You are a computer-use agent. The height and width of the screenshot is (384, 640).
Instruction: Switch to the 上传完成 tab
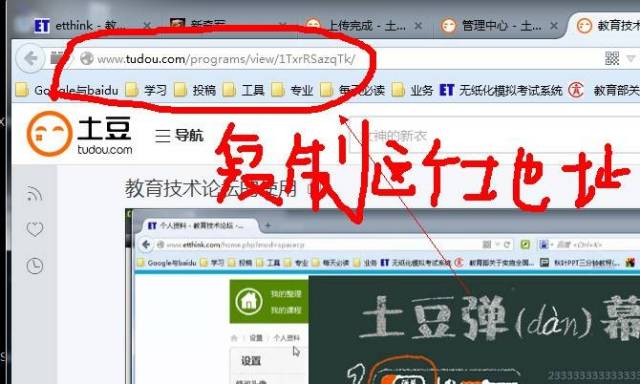(x=365, y=26)
